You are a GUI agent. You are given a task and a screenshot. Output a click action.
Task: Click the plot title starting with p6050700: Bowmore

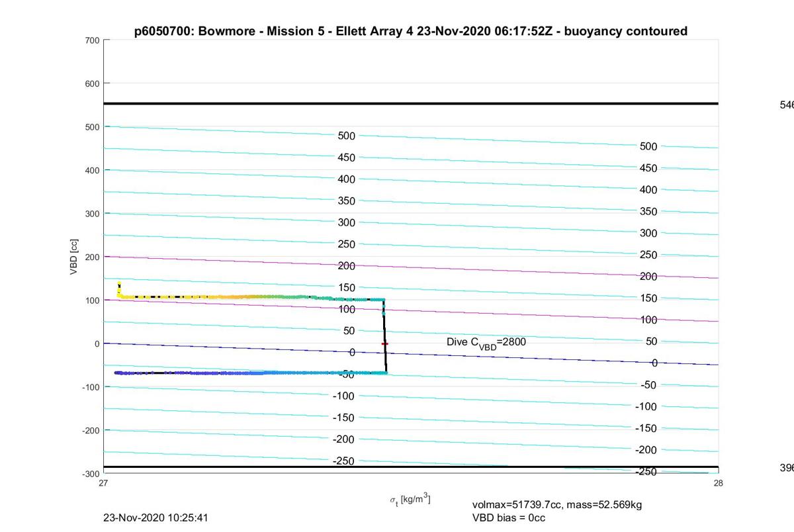point(410,31)
